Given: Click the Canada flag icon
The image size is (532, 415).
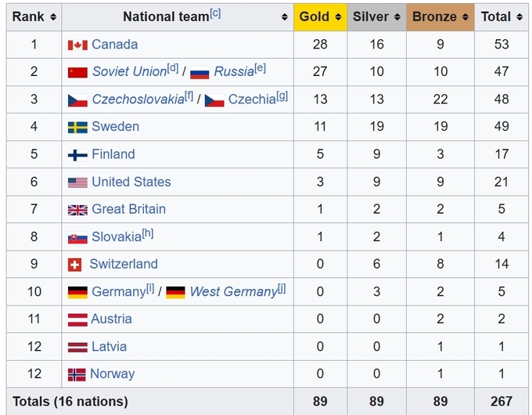Looking at the screenshot, I should pos(77,45).
